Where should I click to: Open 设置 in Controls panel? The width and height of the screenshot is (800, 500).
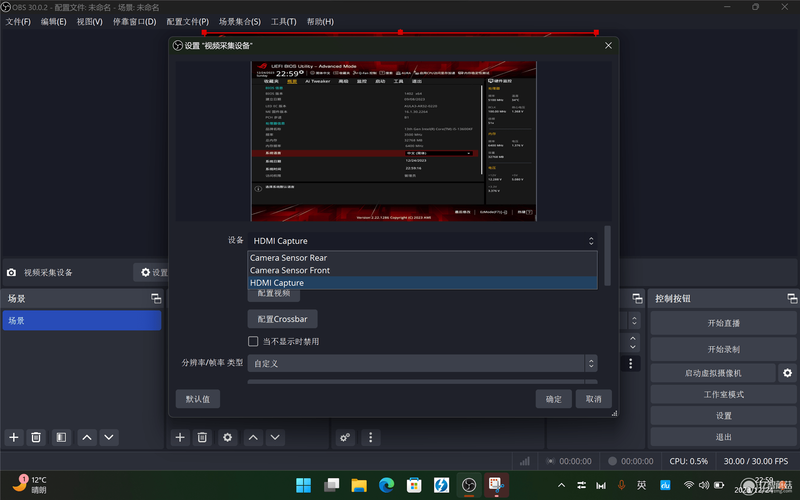point(723,416)
